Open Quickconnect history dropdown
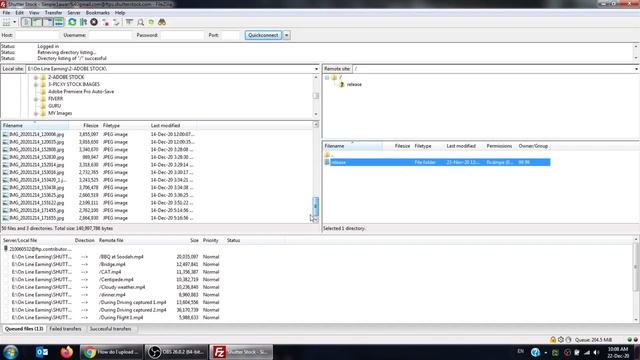Viewport: 640px width, 360px height. click(x=287, y=35)
